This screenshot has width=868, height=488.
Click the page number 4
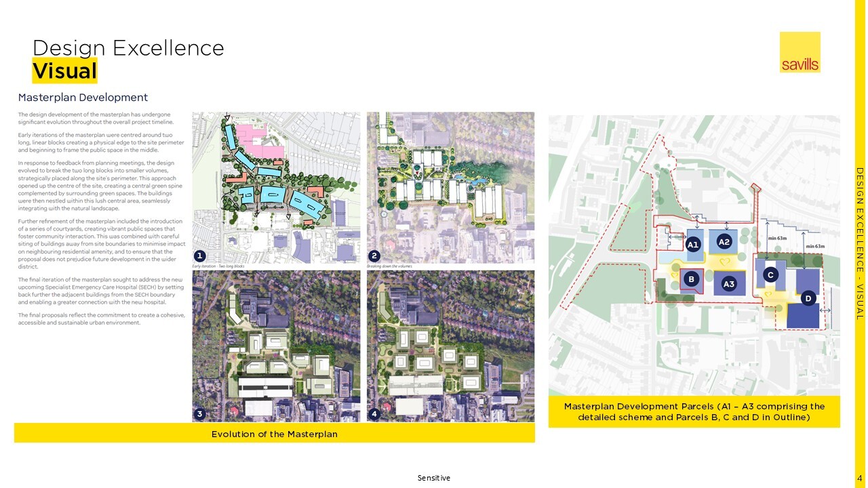click(x=860, y=478)
